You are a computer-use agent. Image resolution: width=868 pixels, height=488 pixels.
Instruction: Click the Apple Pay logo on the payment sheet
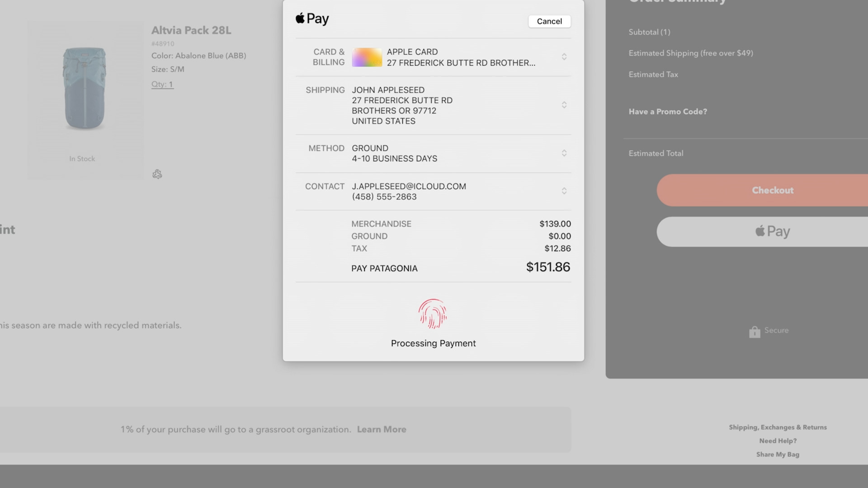[x=312, y=19]
